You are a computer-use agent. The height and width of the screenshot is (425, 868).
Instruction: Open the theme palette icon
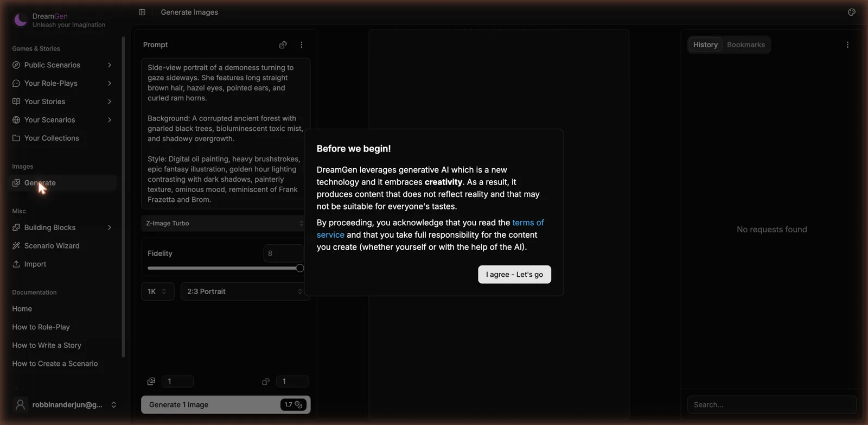point(852,12)
